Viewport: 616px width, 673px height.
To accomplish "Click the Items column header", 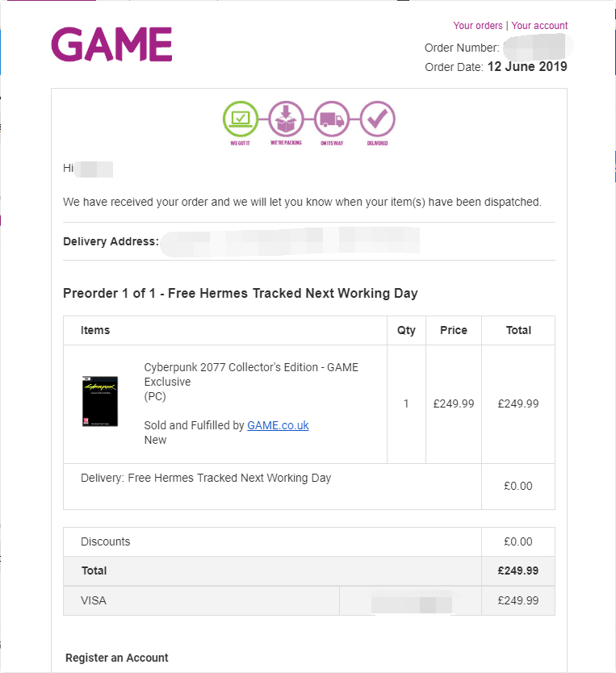I will [95, 330].
